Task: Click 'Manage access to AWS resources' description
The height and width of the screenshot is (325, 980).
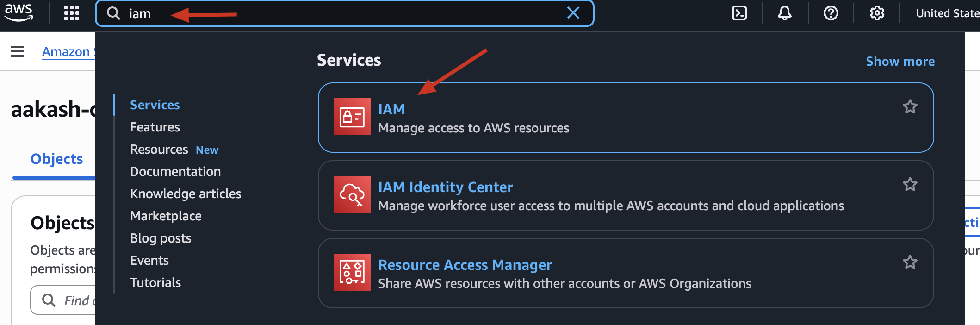Action: 473,128
